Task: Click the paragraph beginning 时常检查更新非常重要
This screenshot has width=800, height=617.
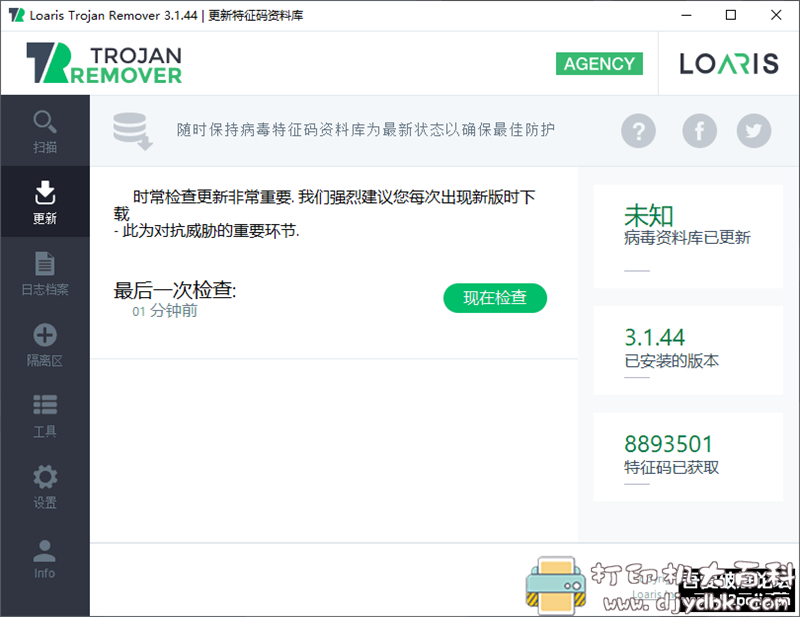Action: tap(324, 213)
